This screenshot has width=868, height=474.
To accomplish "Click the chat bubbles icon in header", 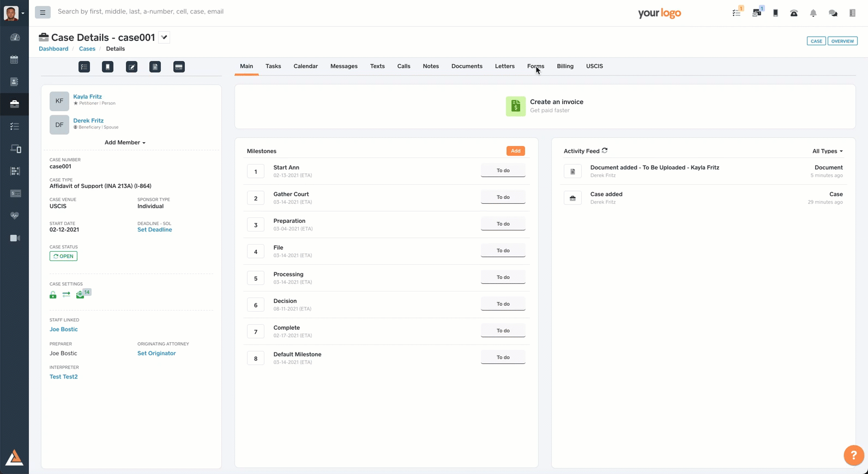I will (833, 13).
